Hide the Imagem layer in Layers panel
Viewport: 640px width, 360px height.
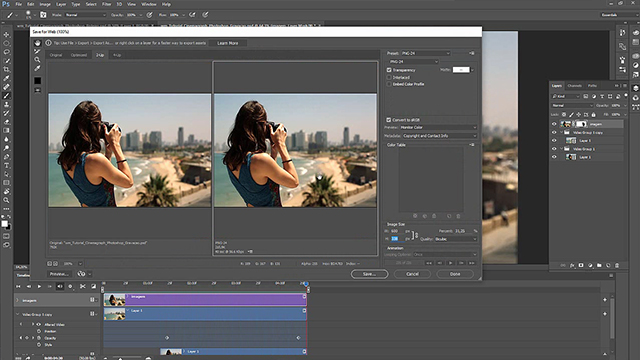point(554,124)
